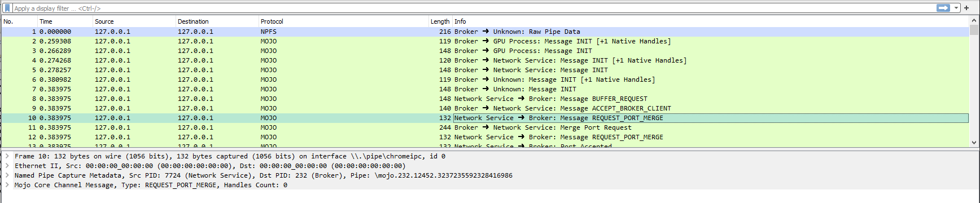Viewport: 980px width, 203px height.
Task: Sort by the No. column header
Action: 19,21
